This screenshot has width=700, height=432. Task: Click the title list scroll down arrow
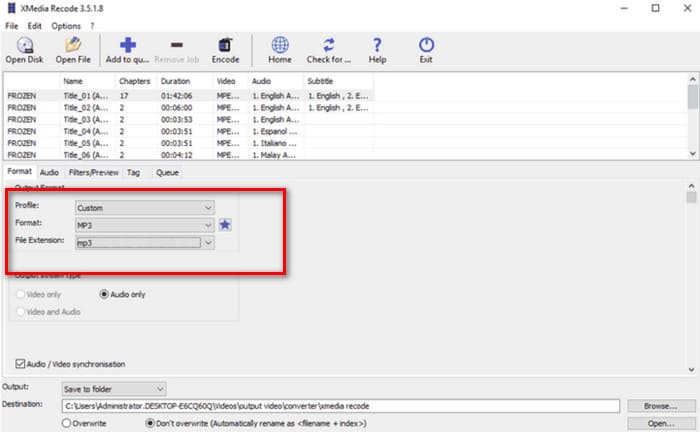click(x=692, y=153)
